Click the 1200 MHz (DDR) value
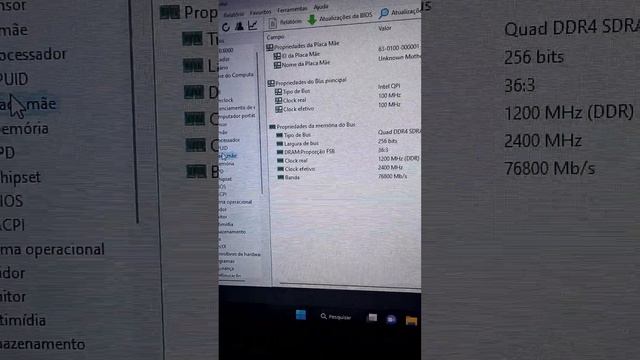This screenshot has height=360, width=640. 399,158
